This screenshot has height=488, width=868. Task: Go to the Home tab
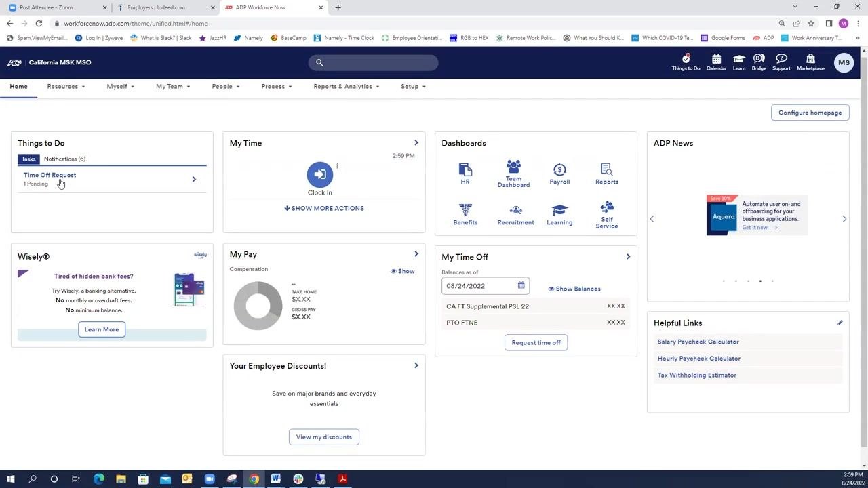point(18,87)
